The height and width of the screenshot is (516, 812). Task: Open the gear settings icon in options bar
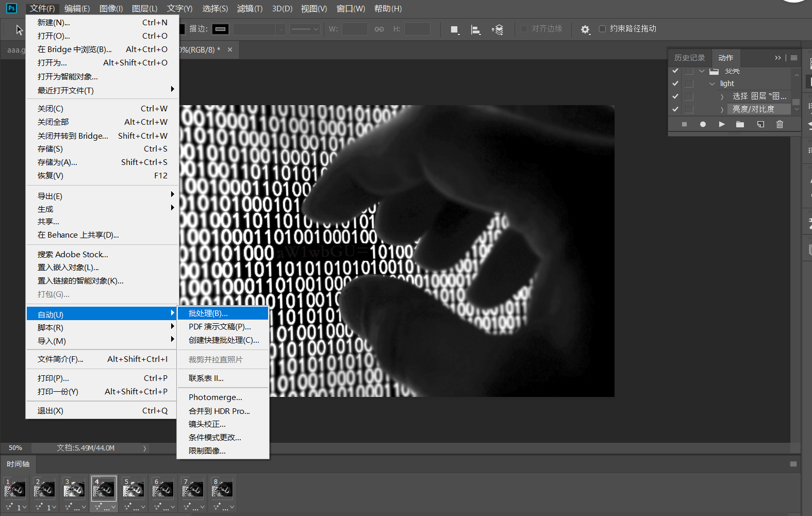coord(585,29)
